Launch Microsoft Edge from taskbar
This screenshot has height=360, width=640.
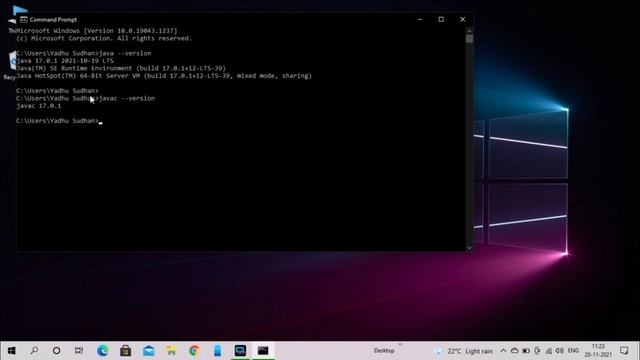pos(102,351)
